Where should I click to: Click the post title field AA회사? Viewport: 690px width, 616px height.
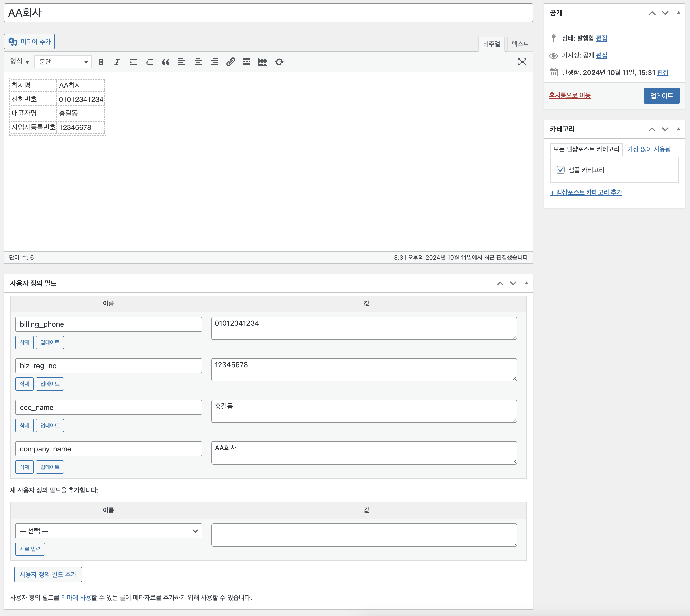(x=268, y=13)
